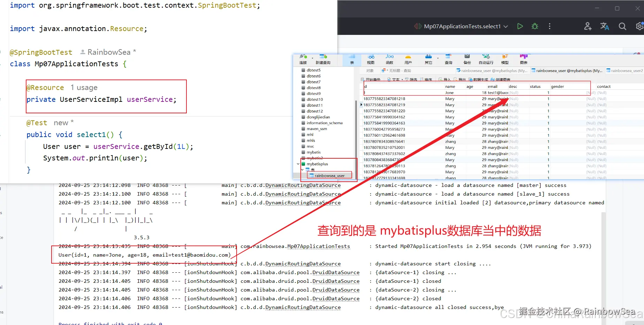The image size is (644, 325).
Task: Run the Mp07ApplicationTests.select1 configuration
Action: (x=520, y=26)
